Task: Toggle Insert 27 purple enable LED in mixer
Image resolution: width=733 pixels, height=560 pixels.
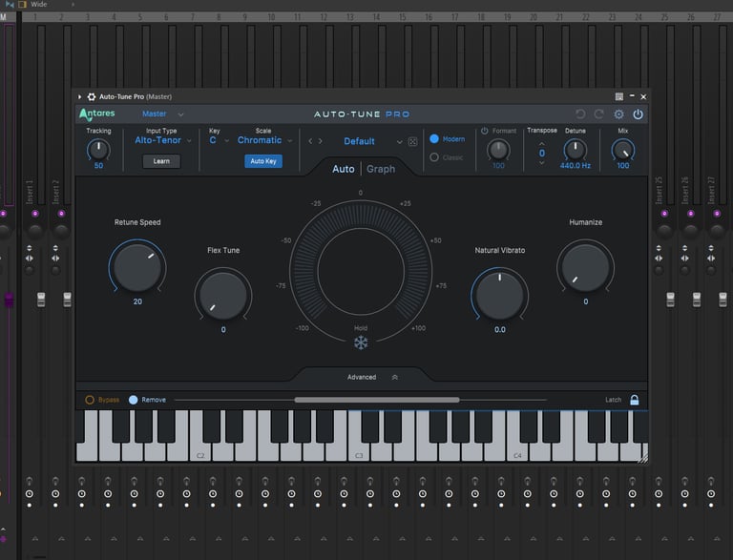Action: (717, 214)
